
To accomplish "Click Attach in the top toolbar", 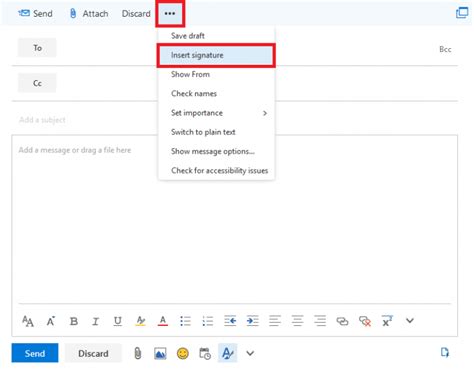I will point(89,14).
